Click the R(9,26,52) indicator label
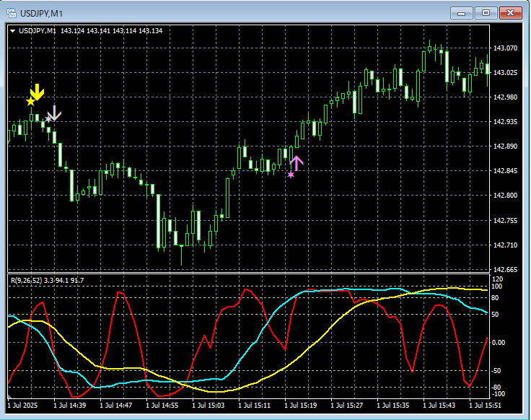The height and width of the screenshot is (420, 531). (x=47, y=281)
